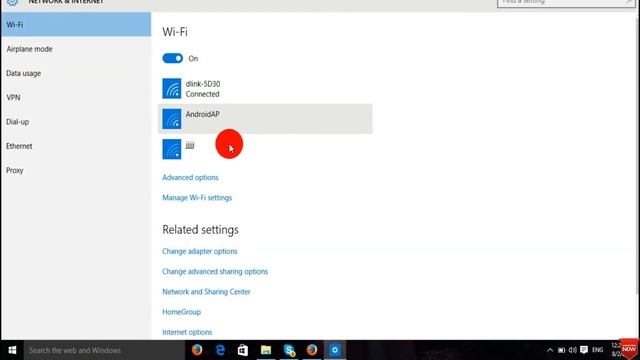Select the AndroidAP network name
Viewport: 640px width, 360px height.
[x=202, y=114]
